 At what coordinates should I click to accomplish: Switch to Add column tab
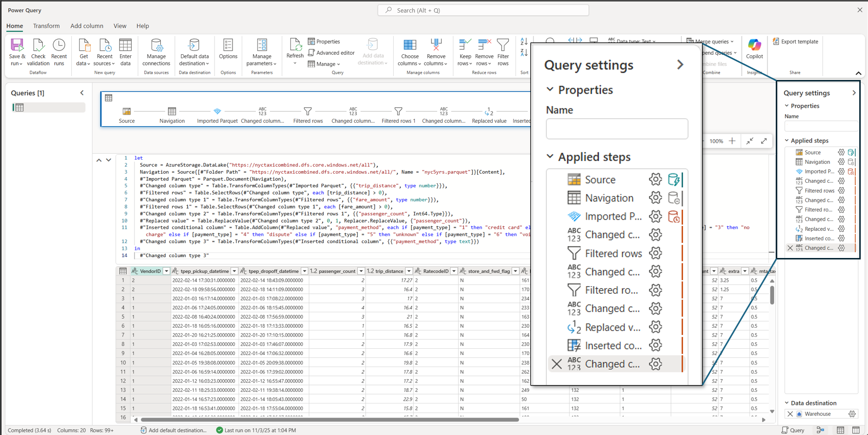coord(87,26)
